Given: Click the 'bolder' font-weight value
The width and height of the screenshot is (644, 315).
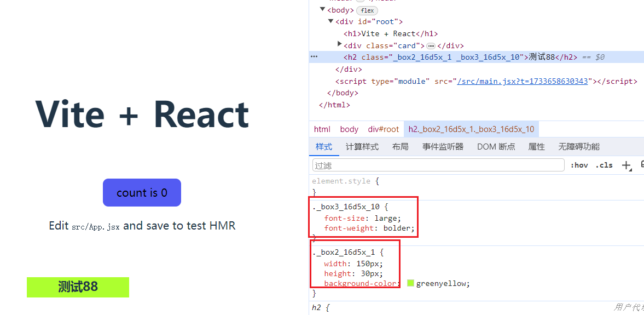Looking at the screenshot, I should point(397,228).
